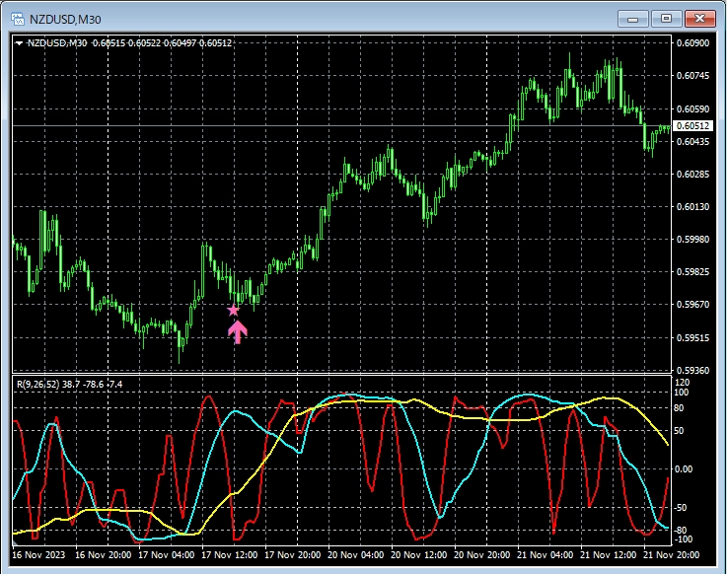Screen dimensions: 728x574
Task: Minimize the NZDUSD,M30 chart window
Action: click(x=633, y=18)
